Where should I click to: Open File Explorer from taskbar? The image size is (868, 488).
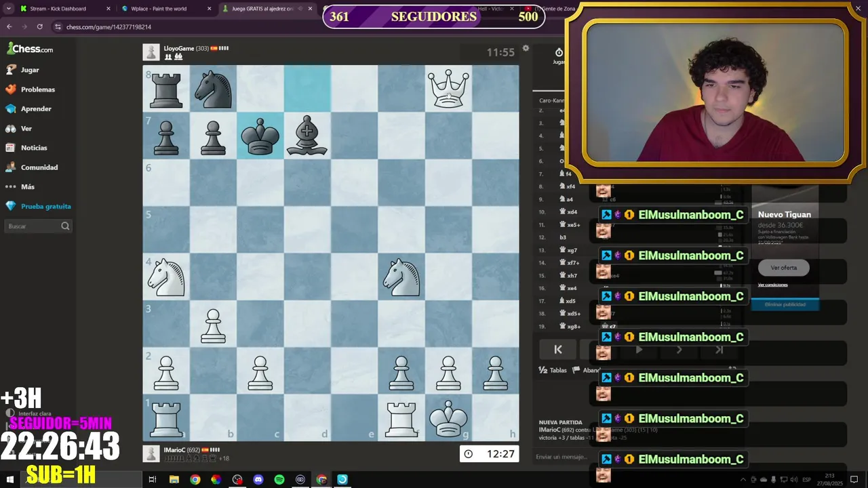pyautogui.click(x=174, y=480)
